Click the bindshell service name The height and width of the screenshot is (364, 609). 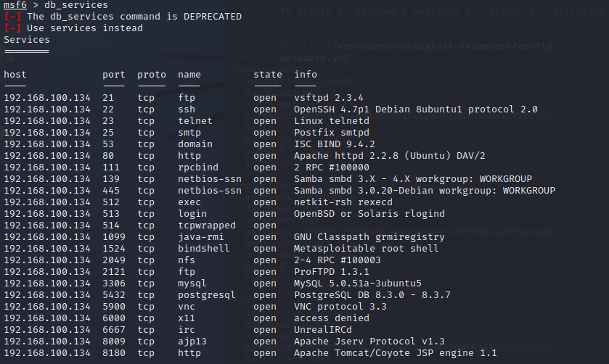(x=204, y=249)
